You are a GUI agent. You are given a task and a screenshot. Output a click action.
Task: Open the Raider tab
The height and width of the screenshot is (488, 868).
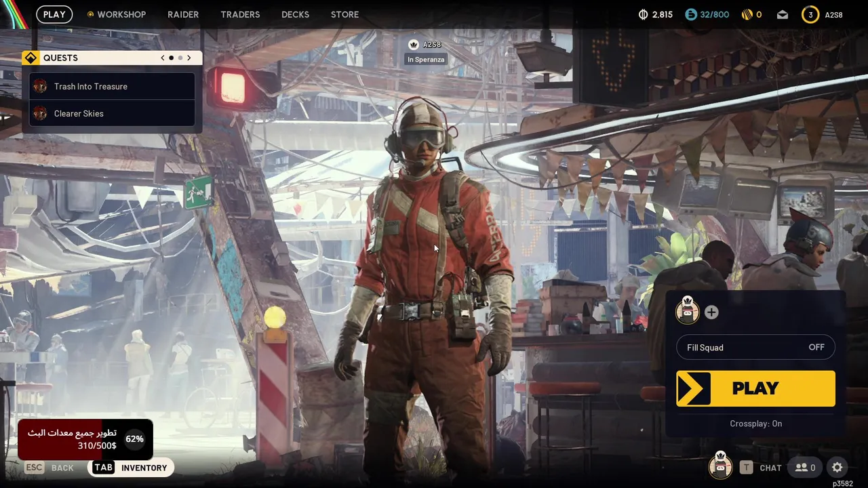183,14
